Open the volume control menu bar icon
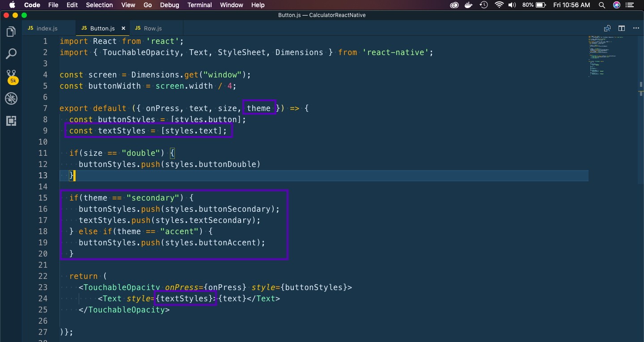This screenshot has height=342, width=644. [x=513, y=5]
